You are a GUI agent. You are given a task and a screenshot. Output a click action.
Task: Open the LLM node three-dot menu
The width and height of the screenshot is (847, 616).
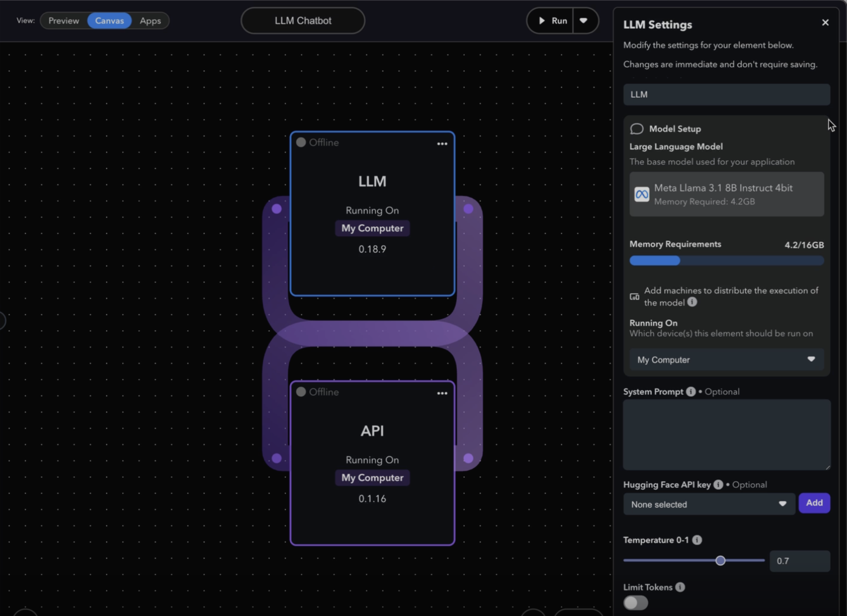click(x=442, y=144)
